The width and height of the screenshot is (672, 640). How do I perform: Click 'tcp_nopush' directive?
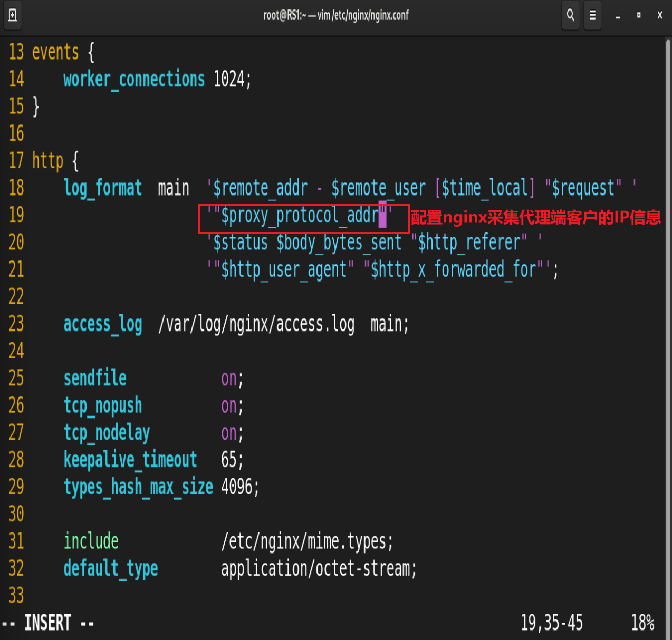pyautogui.click(x=103, y=406)
